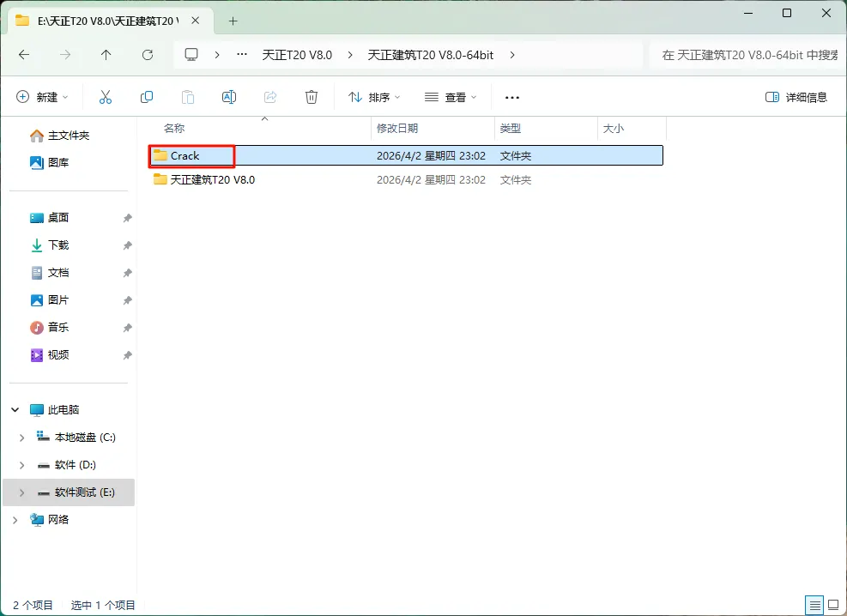Open the See more ellipsis menu
Screen dimensions: 847x616
pyautogui.click(x=512, y=98)
